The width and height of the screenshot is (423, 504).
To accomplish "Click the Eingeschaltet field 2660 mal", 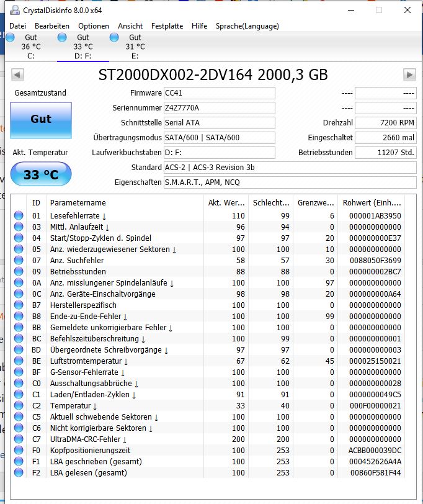I will pyautogui.click(x=385, y=138).
